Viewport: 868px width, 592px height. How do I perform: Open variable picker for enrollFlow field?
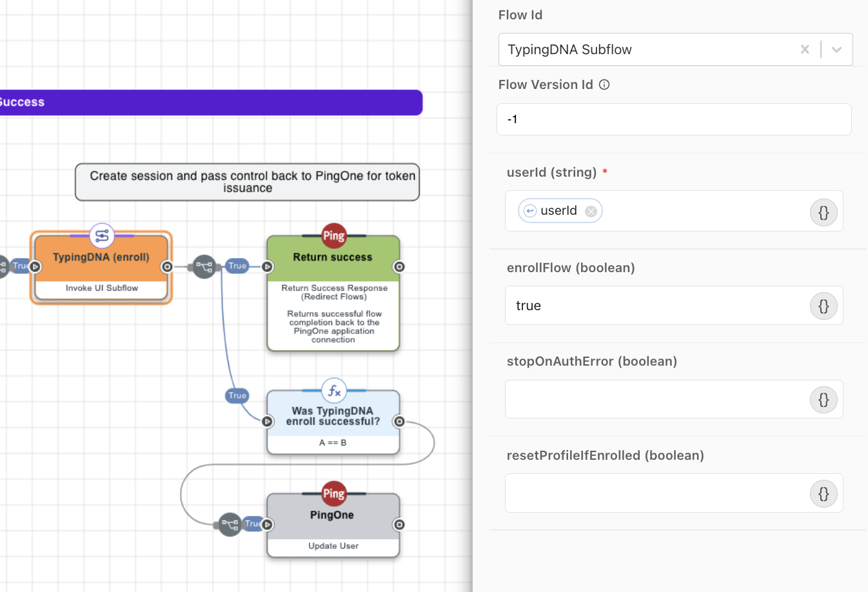pos(824,306)
